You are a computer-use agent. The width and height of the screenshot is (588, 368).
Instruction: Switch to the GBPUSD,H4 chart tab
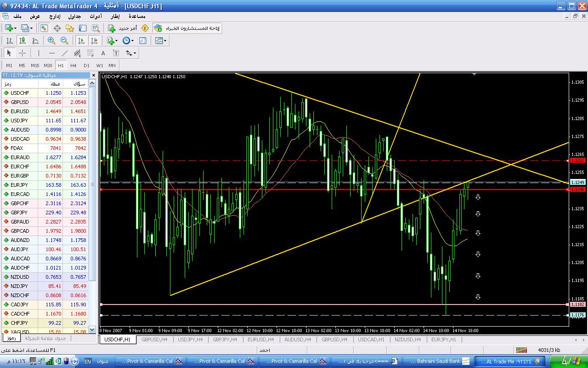point(154,339)
